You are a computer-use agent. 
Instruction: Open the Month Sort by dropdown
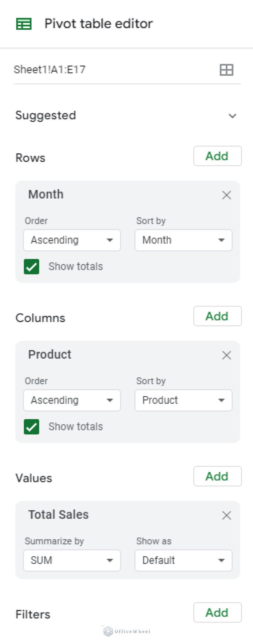point(183,240)
